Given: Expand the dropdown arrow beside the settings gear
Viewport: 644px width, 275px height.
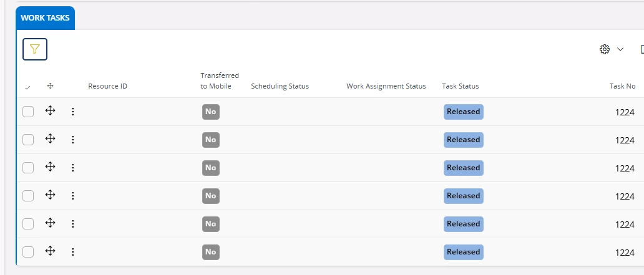Looking at the screenshot, I should point(620,49).
